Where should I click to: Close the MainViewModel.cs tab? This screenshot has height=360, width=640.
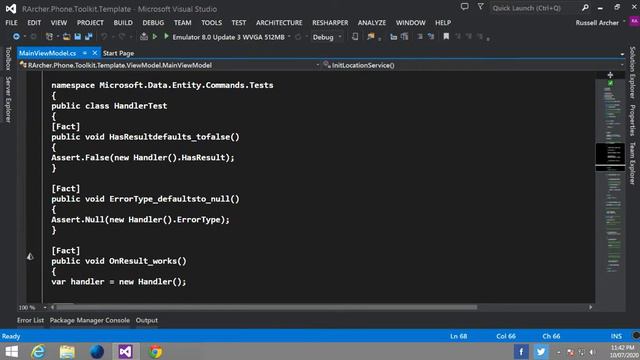click(x=94, y=53)
